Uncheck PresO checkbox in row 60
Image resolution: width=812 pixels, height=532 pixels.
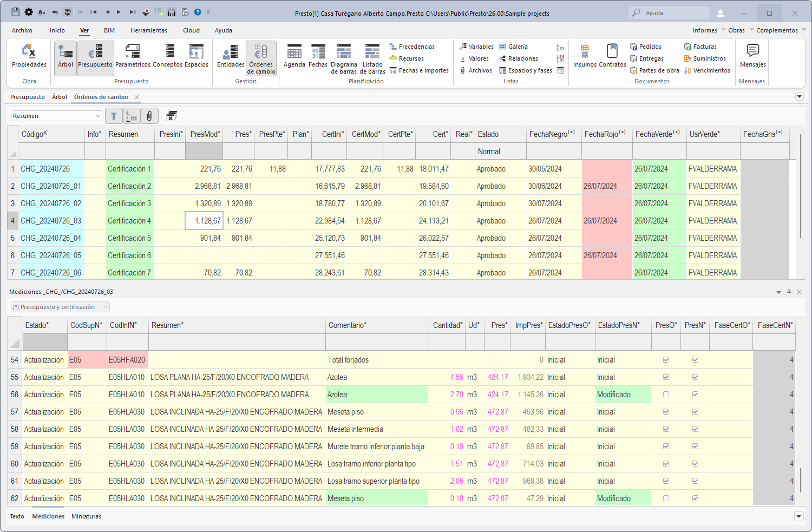coord(666,464)
